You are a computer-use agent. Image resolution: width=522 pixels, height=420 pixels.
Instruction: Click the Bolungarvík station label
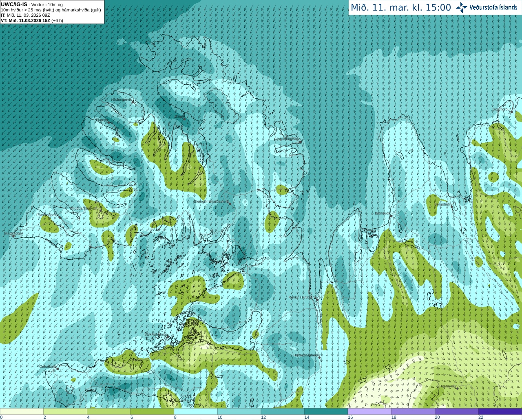point(122,99)
